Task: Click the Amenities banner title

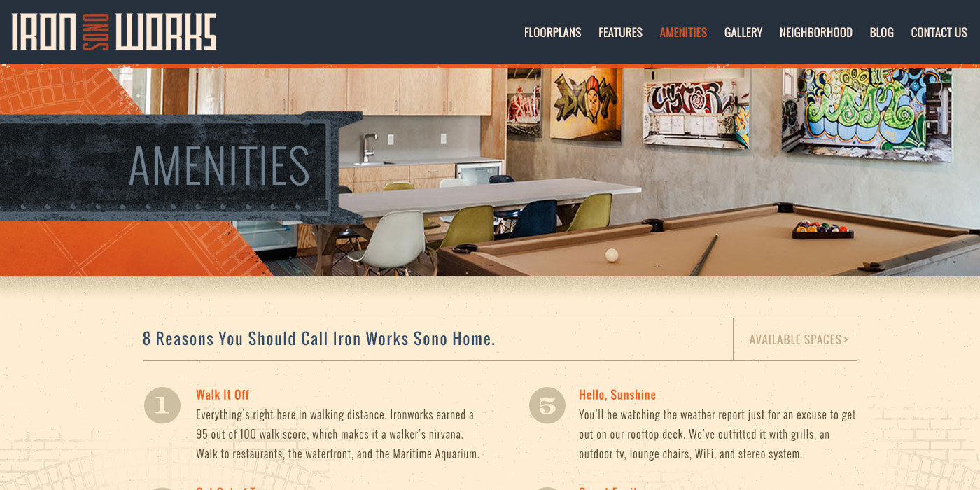Action: tap(219, 167)
